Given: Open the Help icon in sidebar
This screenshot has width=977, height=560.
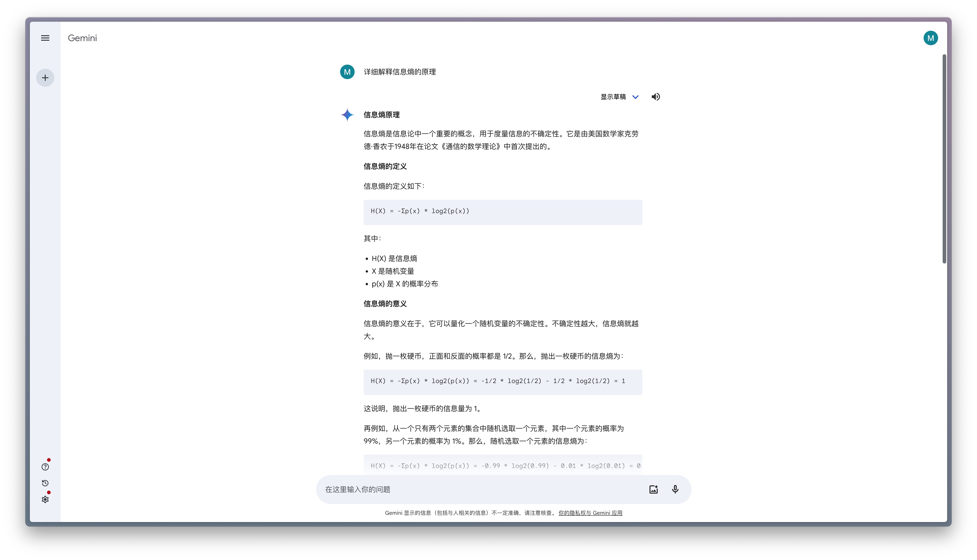Looking at the screenshot, I should (45, 467).
